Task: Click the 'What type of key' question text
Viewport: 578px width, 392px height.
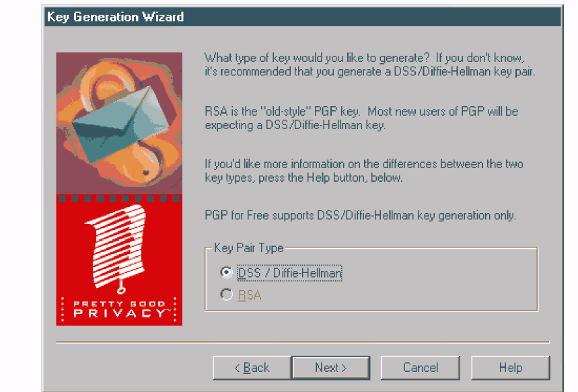Action: [x=317, y=58]
